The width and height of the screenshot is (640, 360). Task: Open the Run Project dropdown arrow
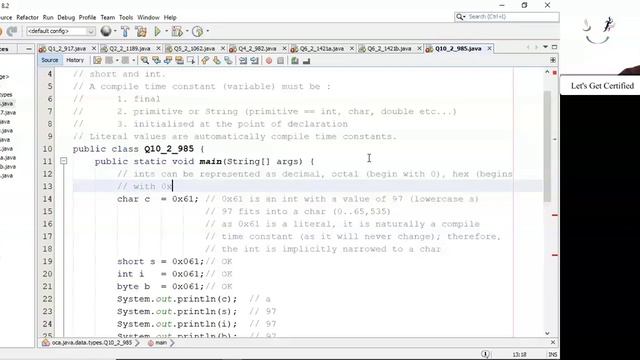166,31
